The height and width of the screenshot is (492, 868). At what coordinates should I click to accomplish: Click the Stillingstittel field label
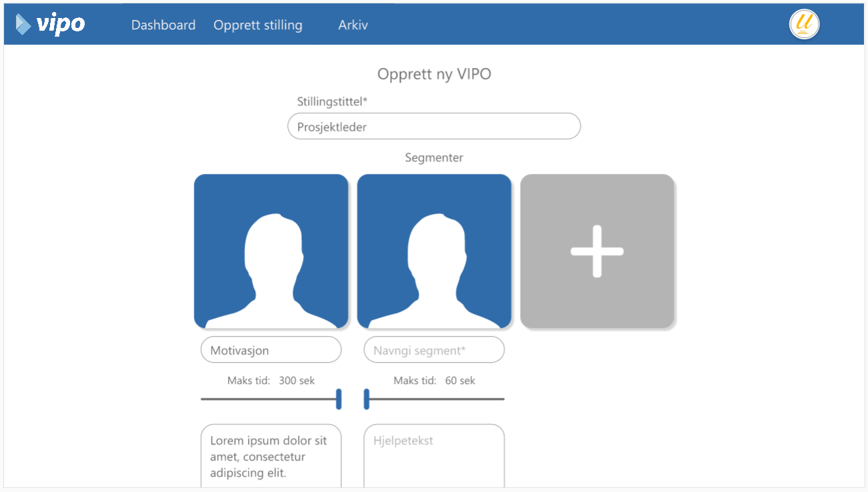(x=332, y=102)
